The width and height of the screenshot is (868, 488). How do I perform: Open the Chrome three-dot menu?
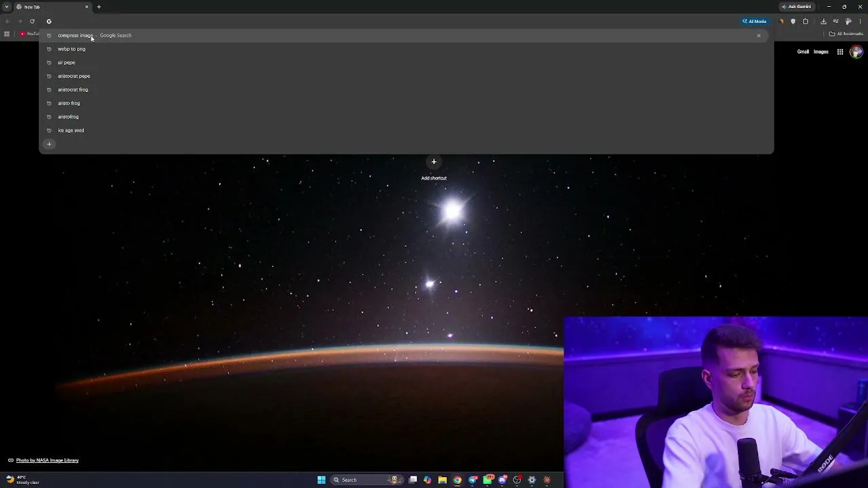tap(860, 21)
